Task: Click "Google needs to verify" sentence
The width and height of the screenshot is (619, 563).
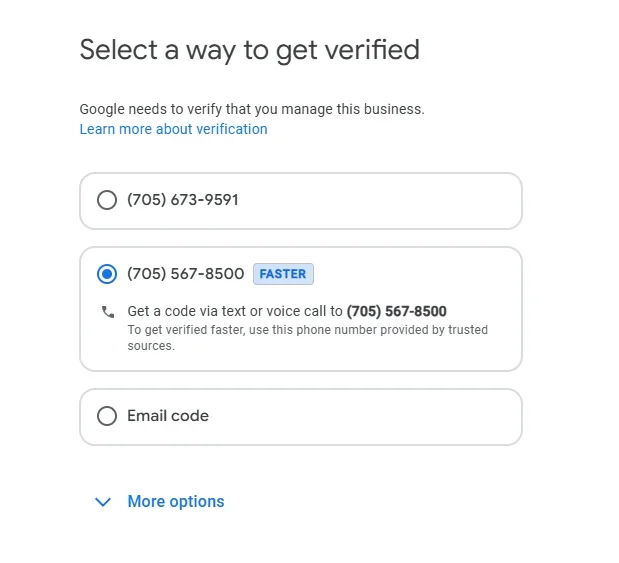Action: 252,109
